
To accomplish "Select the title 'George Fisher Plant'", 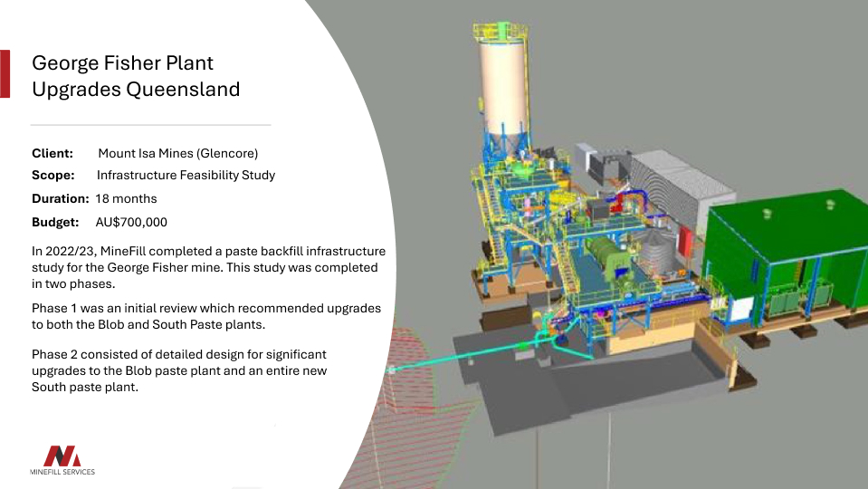I will (122, 63).
